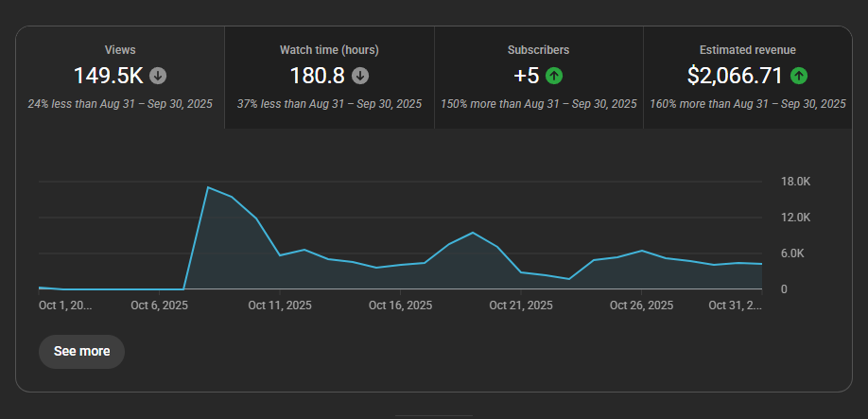Click the chart's highest peak after Oct 6
868x419 pixels.
coord(208,187)
